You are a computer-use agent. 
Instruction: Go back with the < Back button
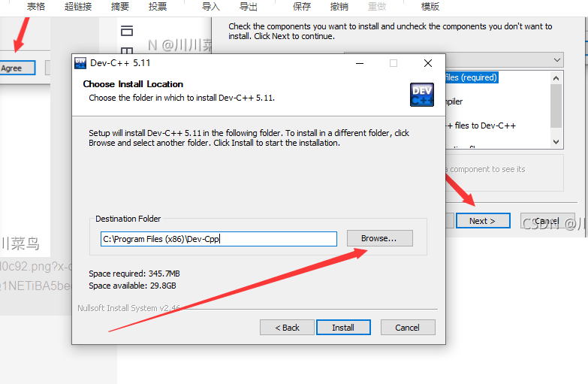pos(288,328)
